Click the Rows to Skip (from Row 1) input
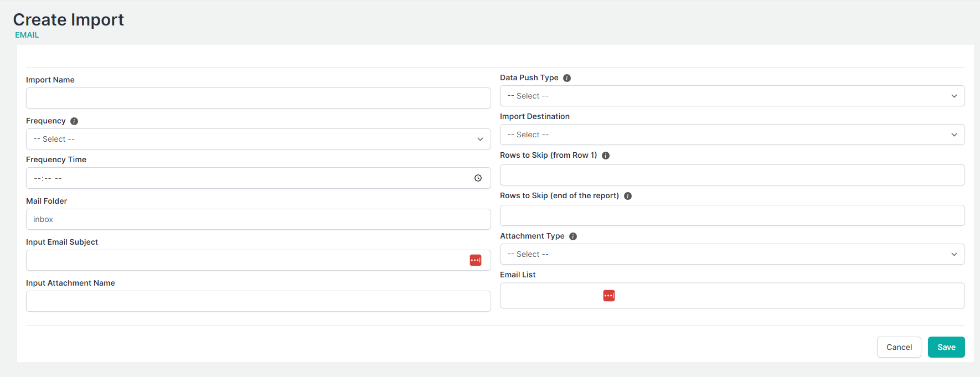This screenshot has width=980, height=377. coord(732,175)
